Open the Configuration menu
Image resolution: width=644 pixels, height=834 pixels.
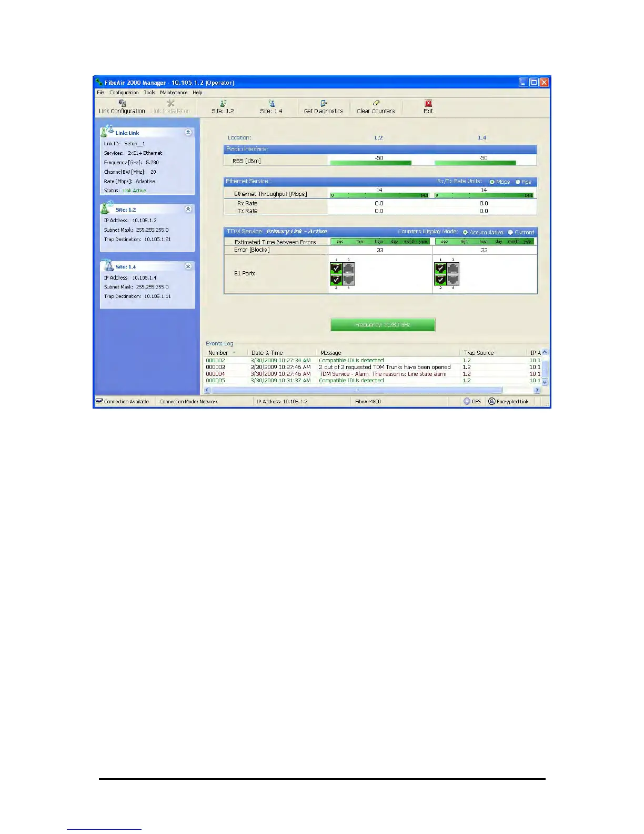(124, 93)
